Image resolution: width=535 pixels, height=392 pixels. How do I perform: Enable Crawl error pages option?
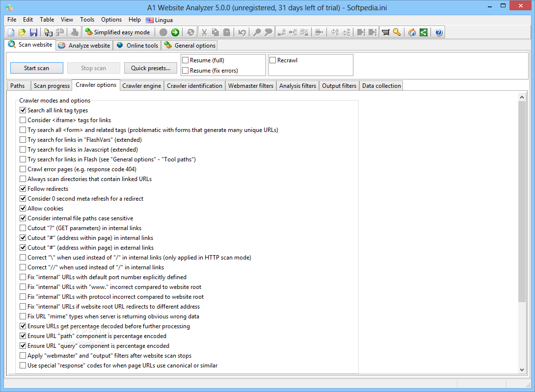point(23,169)
